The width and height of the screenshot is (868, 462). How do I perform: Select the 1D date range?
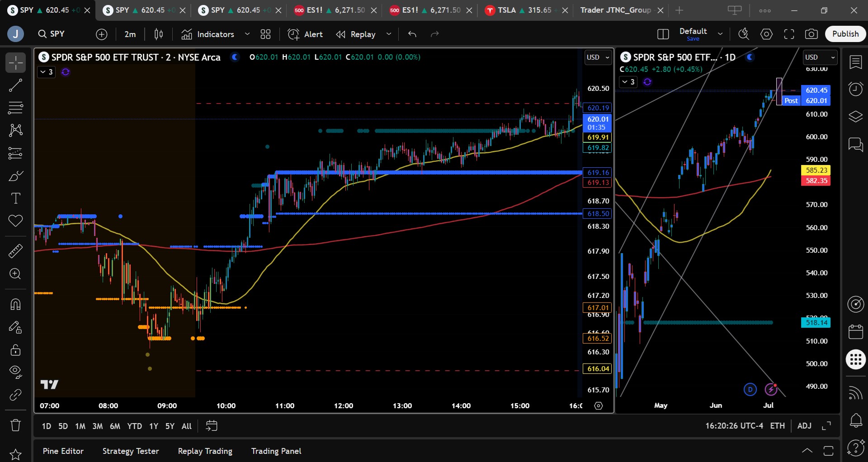click(46, 426)
